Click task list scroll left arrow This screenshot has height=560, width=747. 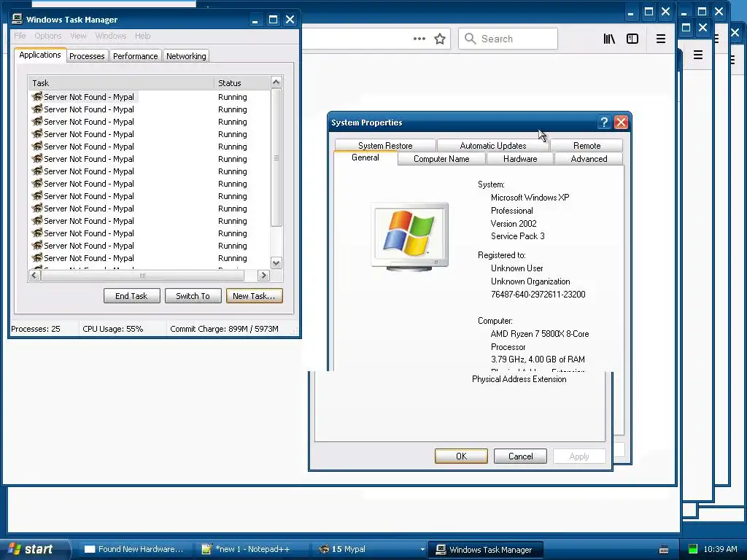(x=34, y=275)
